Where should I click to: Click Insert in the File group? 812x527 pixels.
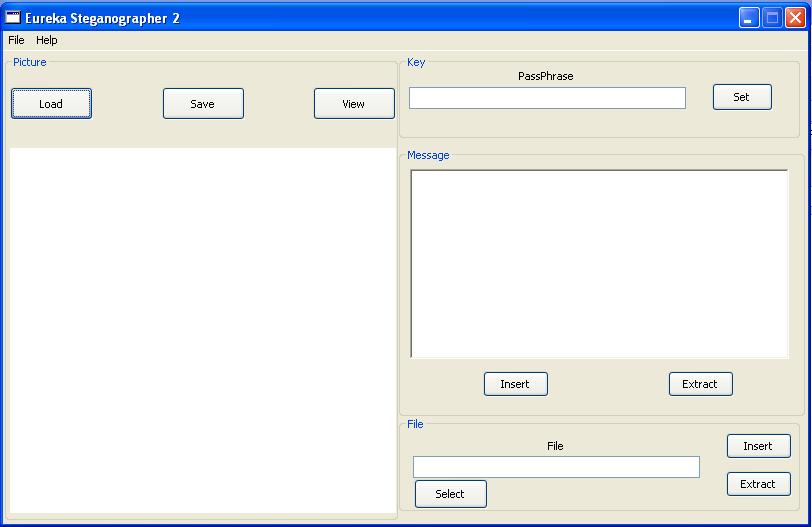tap(759, 446)
